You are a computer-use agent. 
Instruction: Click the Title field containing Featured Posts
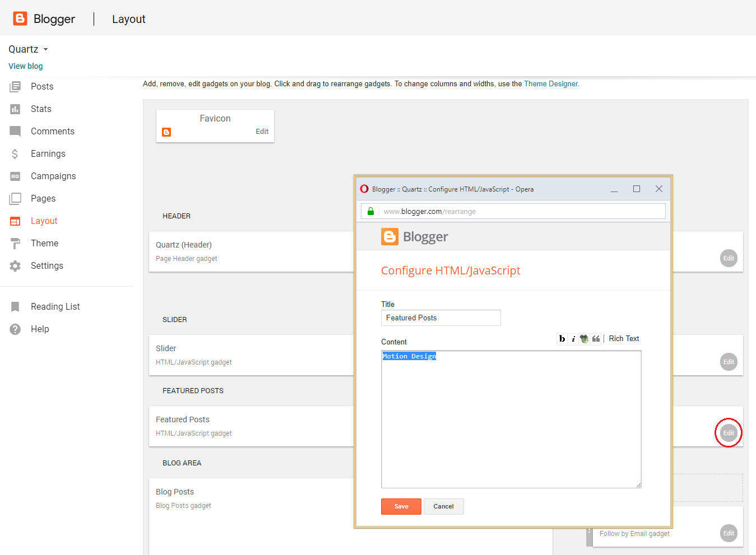(x=441, y=318)
